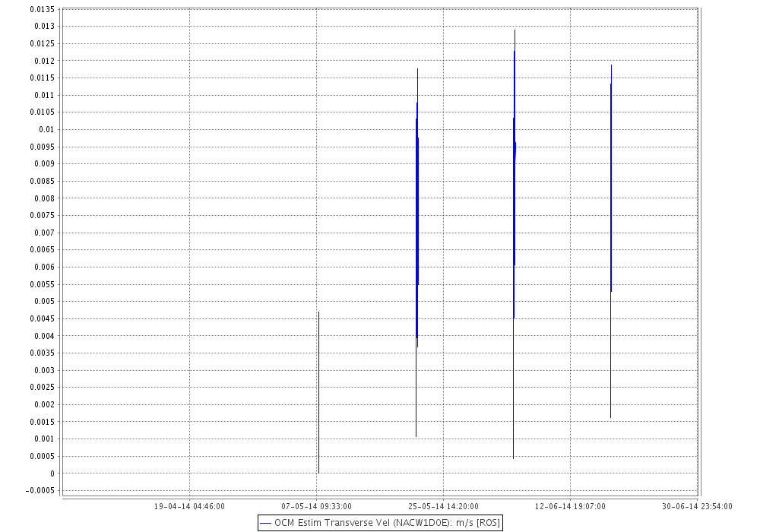Click the 0.0095 y-axis label
The image size is (760, 532).
pos(42,147)
